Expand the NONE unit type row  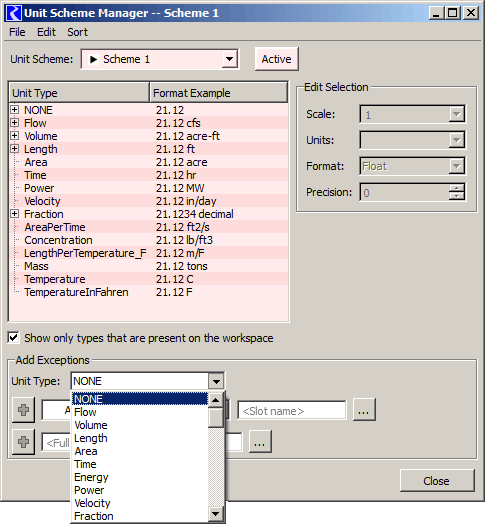click(14, 110)
